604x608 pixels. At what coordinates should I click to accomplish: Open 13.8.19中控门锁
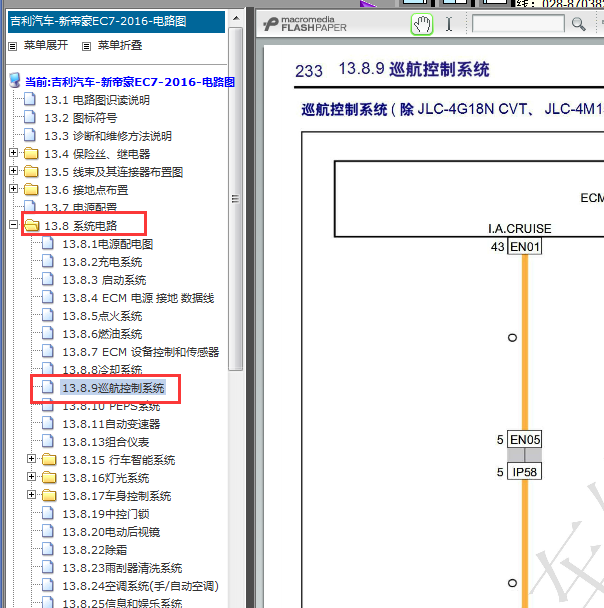click(x=106, y=514)
